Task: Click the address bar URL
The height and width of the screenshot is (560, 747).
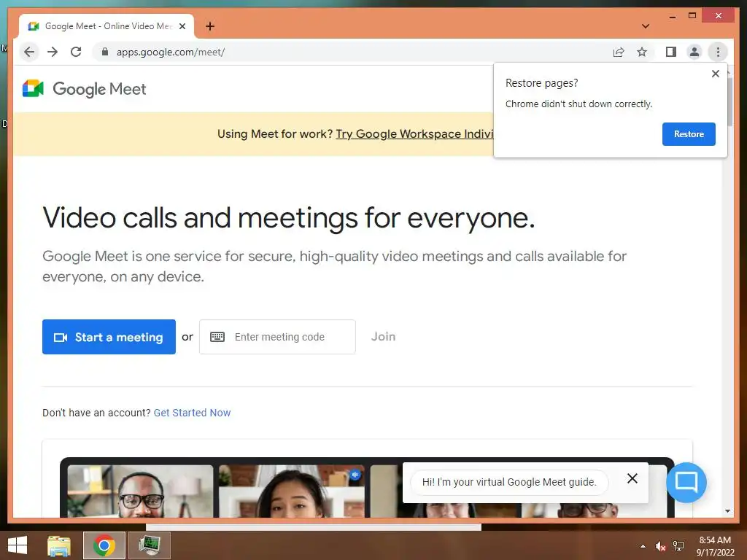Action: click(171, 52)
